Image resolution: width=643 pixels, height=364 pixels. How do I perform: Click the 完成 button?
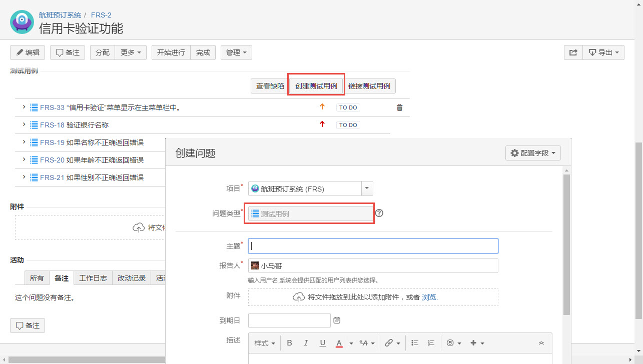pyautogui.click(x=203, y=52)
